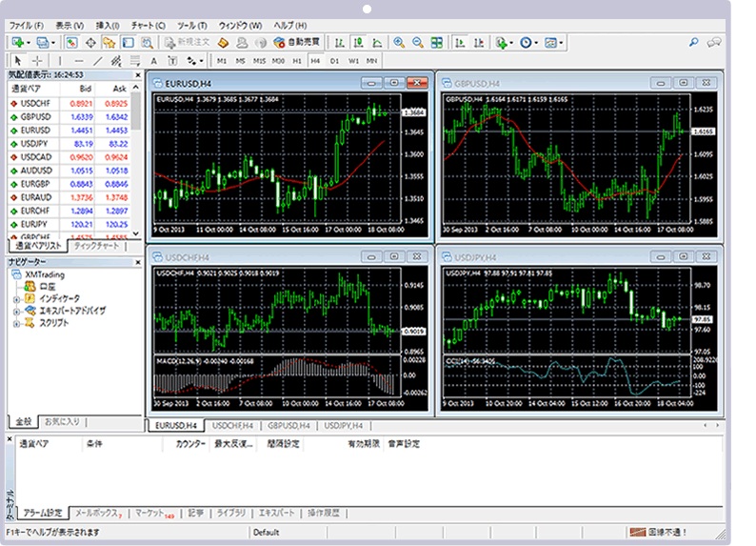This screenshot has width=756, height=546.
Task: Select the arrow cursor tool
Action: (18, 61)
